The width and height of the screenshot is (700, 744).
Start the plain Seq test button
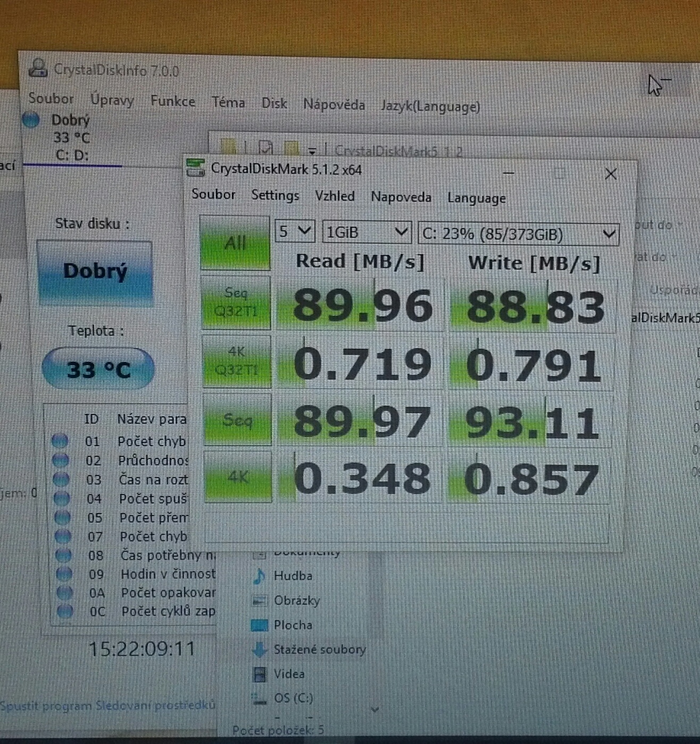tap(237, 420)
